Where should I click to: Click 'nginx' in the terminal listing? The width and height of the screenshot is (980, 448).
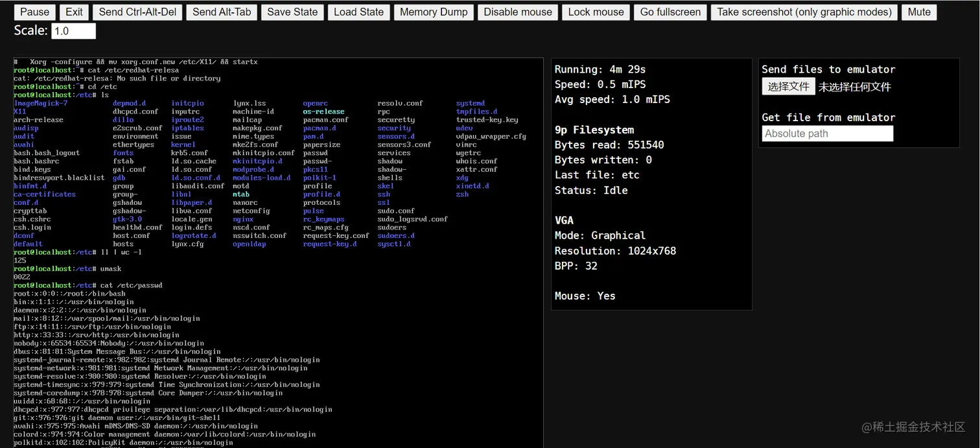pos(243,219)
